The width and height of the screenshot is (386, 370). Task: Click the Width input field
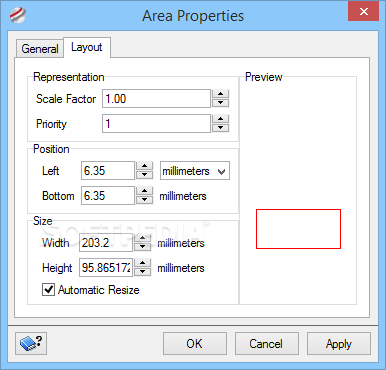point(106,242)
